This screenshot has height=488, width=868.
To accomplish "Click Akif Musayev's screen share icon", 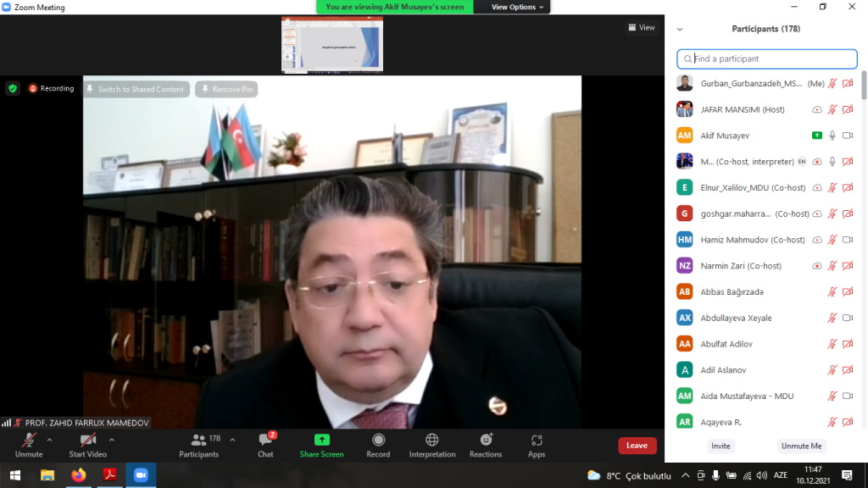I will coord(817,136).
